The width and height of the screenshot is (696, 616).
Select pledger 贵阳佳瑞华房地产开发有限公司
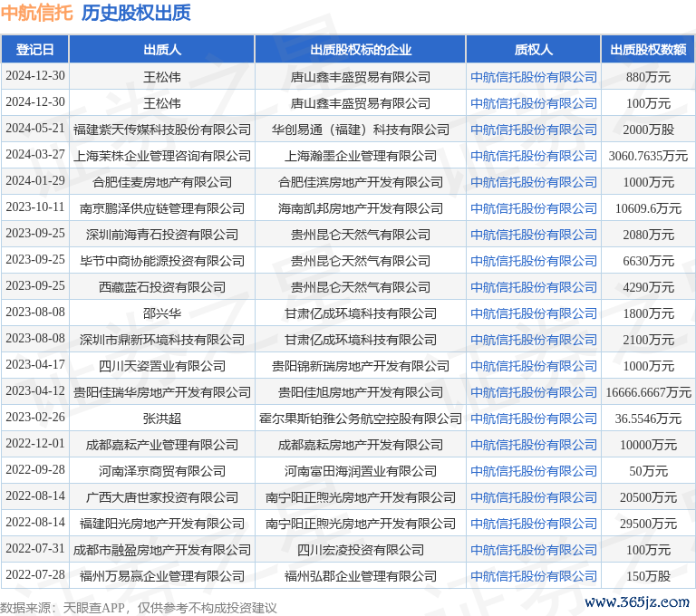(x=162, y=392)
